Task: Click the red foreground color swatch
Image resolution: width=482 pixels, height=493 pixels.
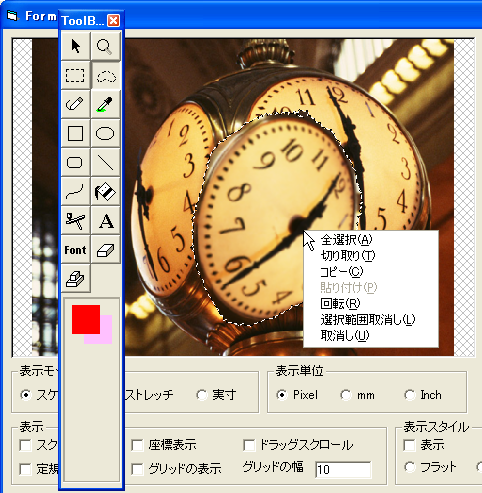Action: coord(86,319)
